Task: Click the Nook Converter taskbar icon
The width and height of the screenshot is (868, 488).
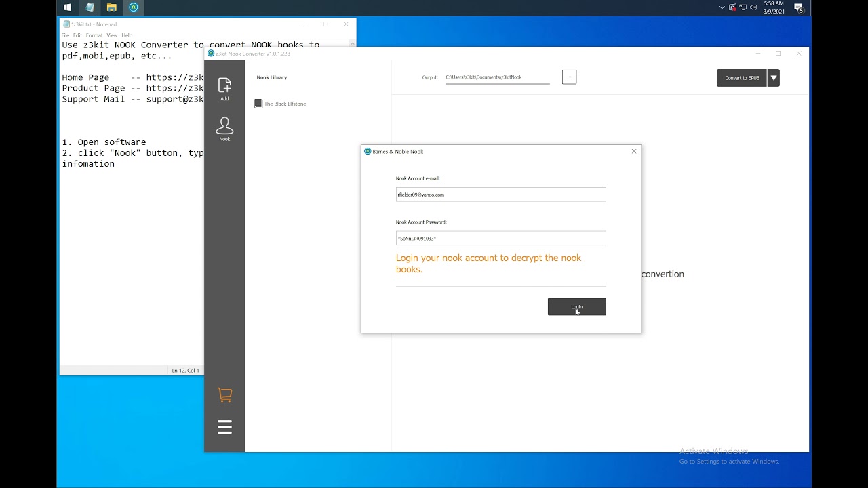Action: point(134,7)
